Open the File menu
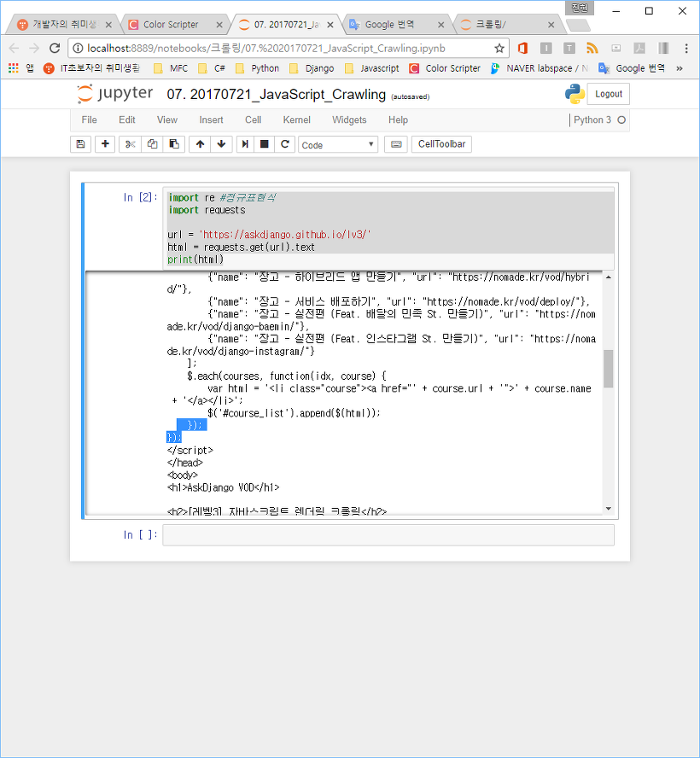This screenshot has height=758, width=700. (x=89, y=120)
